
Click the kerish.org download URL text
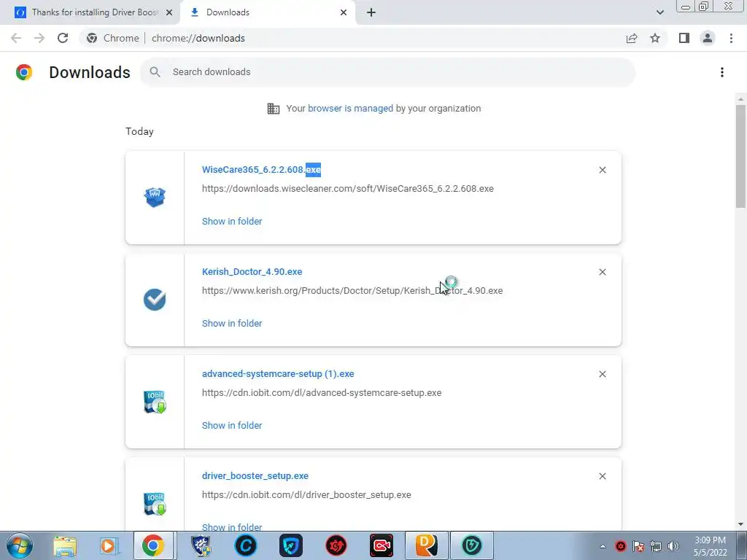pyautogui.click(x=352, y=290)
